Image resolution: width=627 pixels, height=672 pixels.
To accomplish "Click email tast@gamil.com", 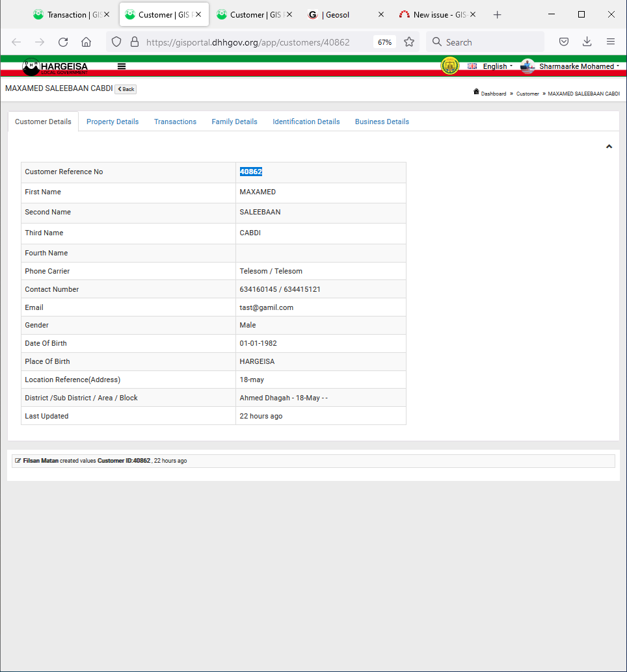I will (266, 307).
